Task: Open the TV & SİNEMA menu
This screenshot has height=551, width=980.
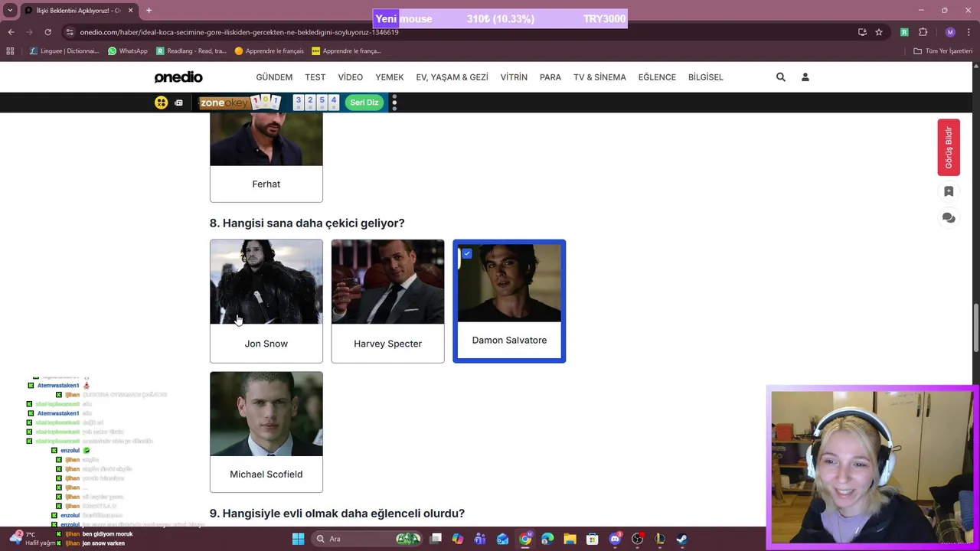Action: (x=599, y=77)
